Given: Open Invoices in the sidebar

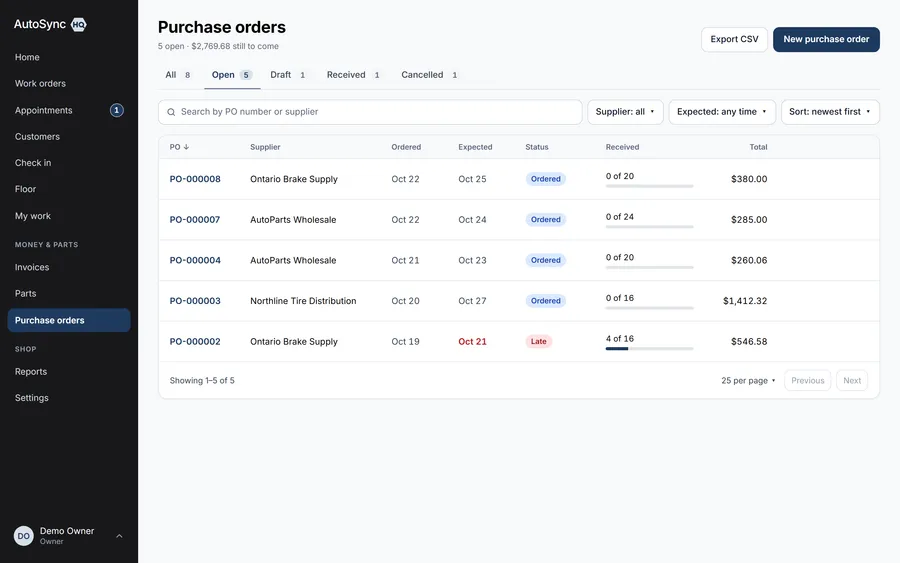Looking at the screenshot, I should pyautogui.click(x=69, y=267).
